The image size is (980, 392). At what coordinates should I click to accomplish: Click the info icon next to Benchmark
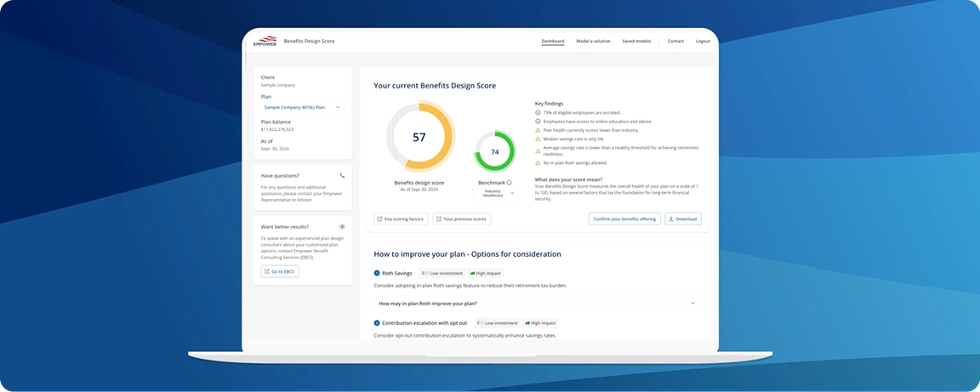click(509, 182)
